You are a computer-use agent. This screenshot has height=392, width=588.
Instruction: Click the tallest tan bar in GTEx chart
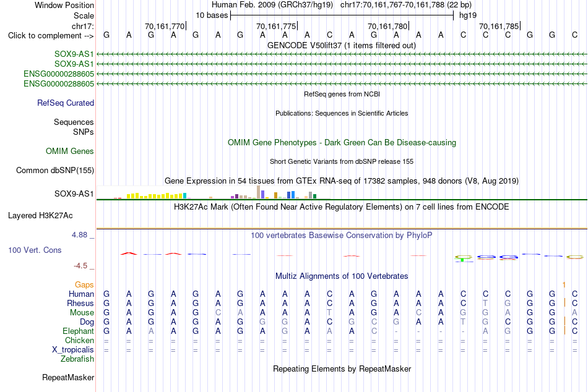pos(258,192)
